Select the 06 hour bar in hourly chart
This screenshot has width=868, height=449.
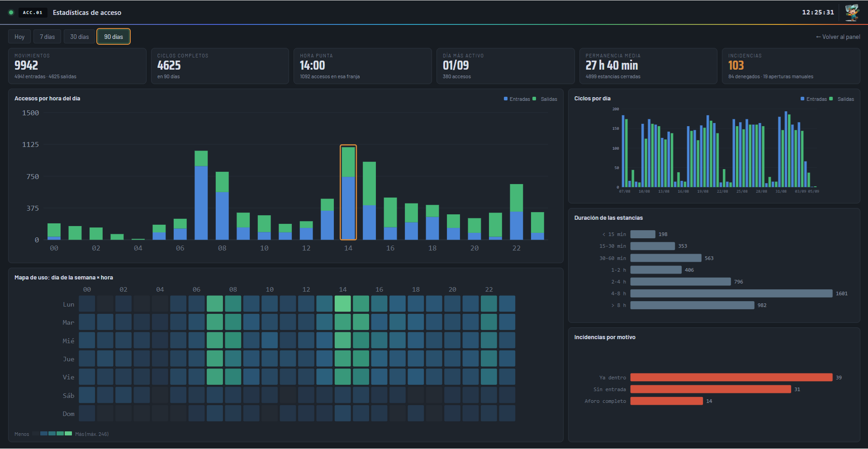(180, 229)
